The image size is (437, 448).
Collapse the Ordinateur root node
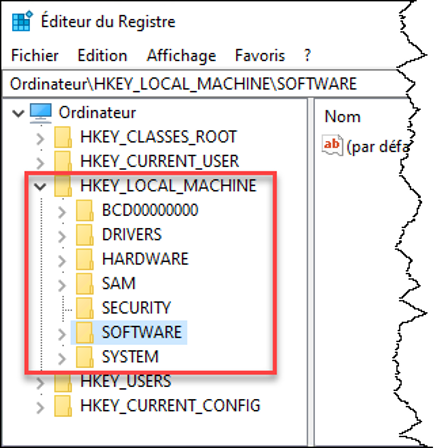point(18,113)
